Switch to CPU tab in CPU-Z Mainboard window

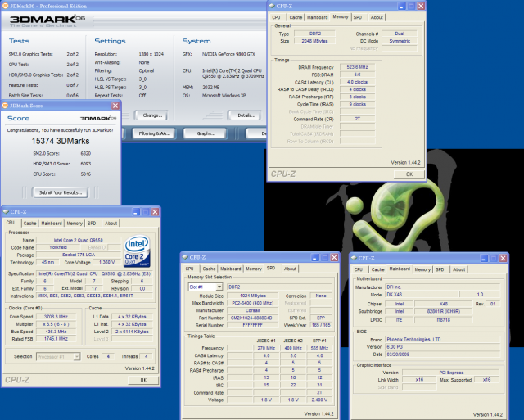[x=359, y=269]
